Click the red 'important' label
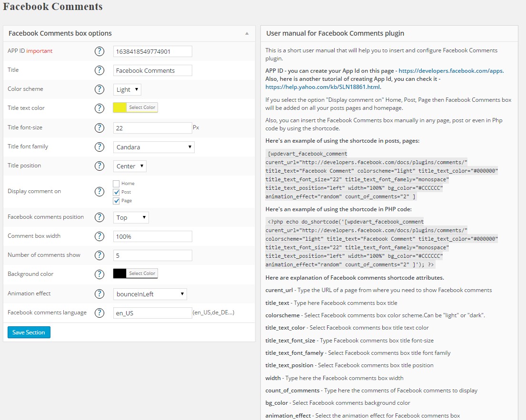This screenshot has width=526, height=420. (x=39, y=51)
